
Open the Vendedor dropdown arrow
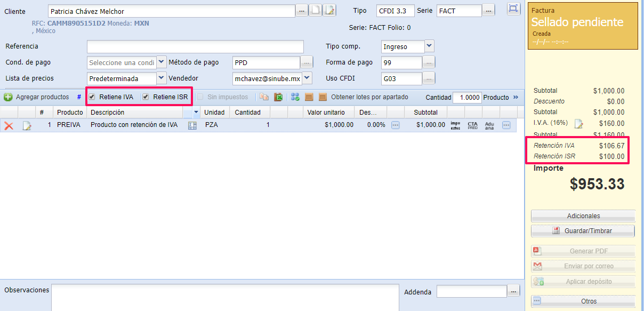click(307, 78)
